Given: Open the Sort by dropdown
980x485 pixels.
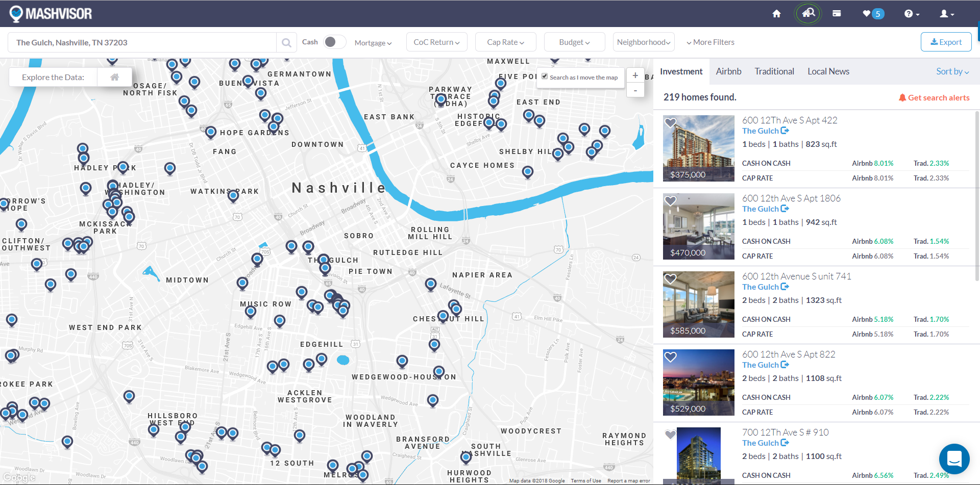Looking at the screenshot, I should (952, 71).
